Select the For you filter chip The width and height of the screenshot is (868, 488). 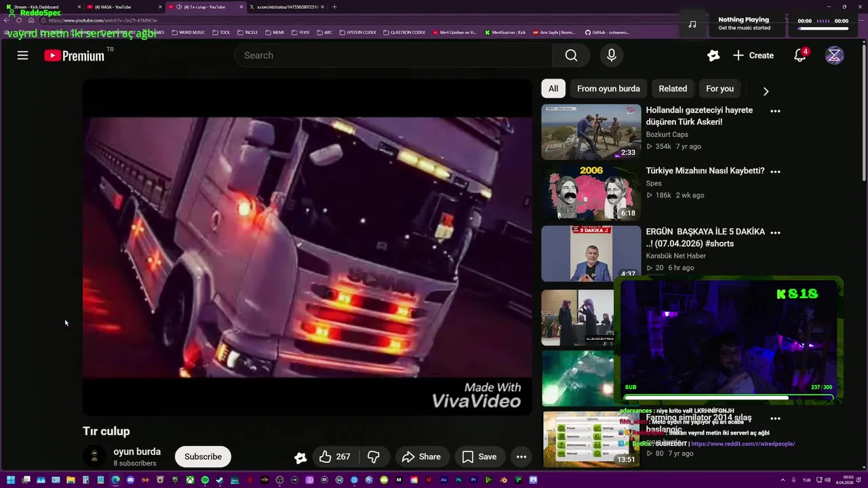[719, 89]
